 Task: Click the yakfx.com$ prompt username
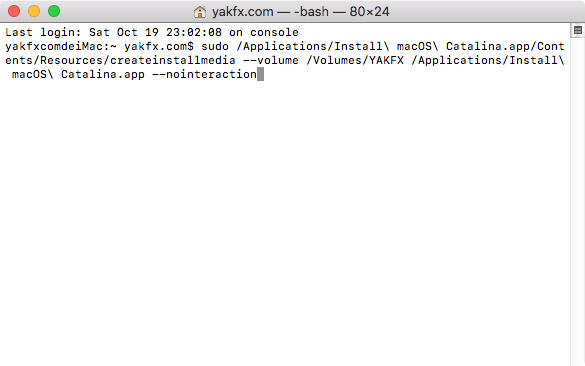pos(159,46)
